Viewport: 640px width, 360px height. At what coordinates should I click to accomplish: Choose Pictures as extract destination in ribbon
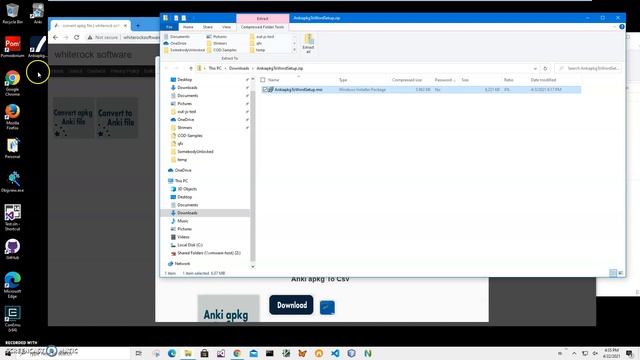pyautogui.click(x=219, y=37)
